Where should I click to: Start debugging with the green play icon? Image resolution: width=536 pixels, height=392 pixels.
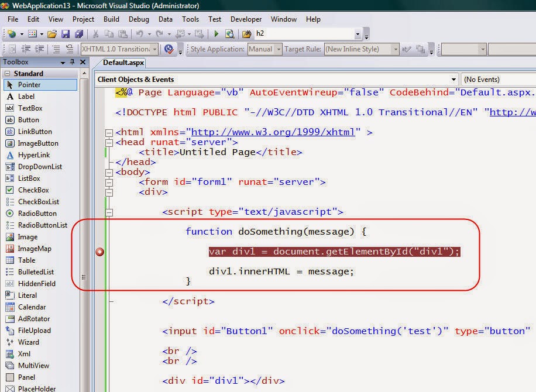pos(216,34)
